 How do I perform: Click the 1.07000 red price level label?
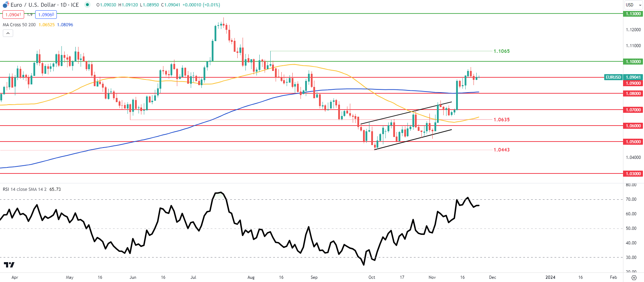(633, 110)
